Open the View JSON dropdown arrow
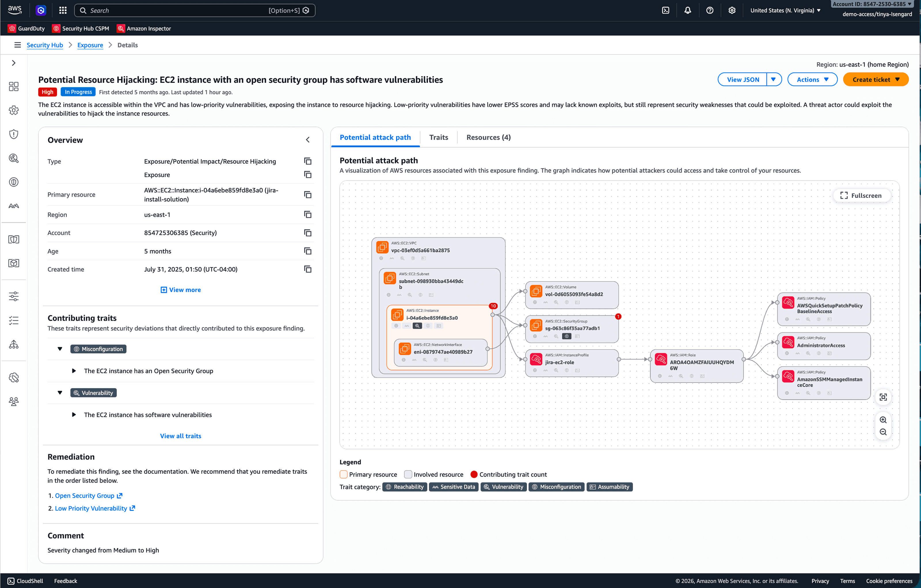Viewport: 921px width, 588px height. tap(774, 79)
